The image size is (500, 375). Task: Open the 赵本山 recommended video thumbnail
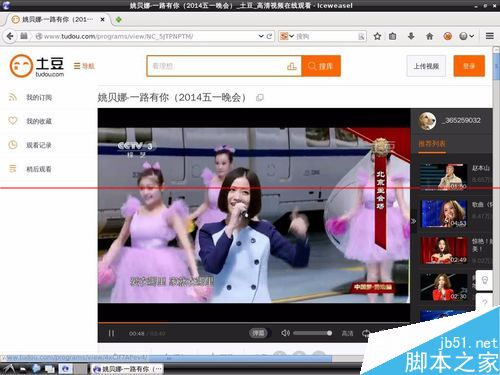[x=443, y=177]
